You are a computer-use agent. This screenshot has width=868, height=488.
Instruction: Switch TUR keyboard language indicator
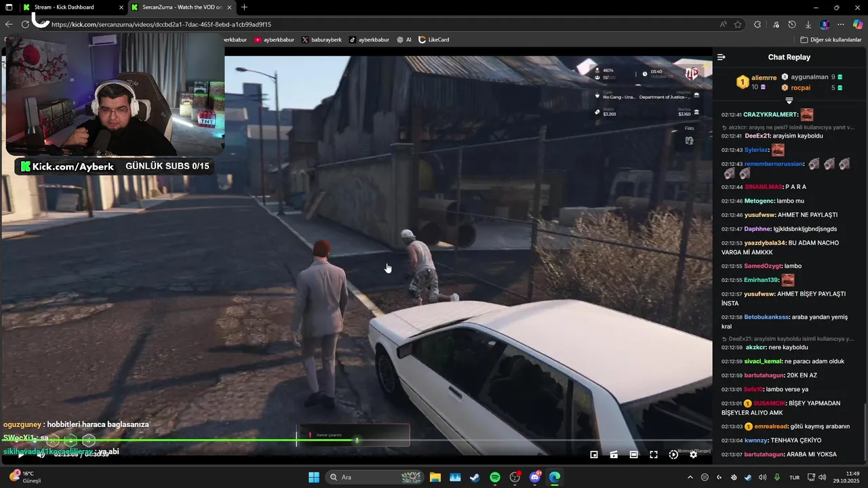click(794, 477)
